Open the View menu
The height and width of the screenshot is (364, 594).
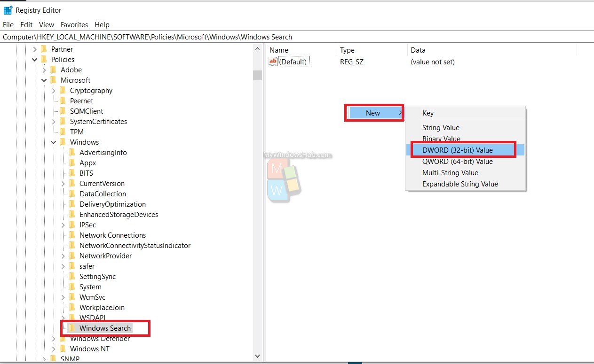(47, 24)
